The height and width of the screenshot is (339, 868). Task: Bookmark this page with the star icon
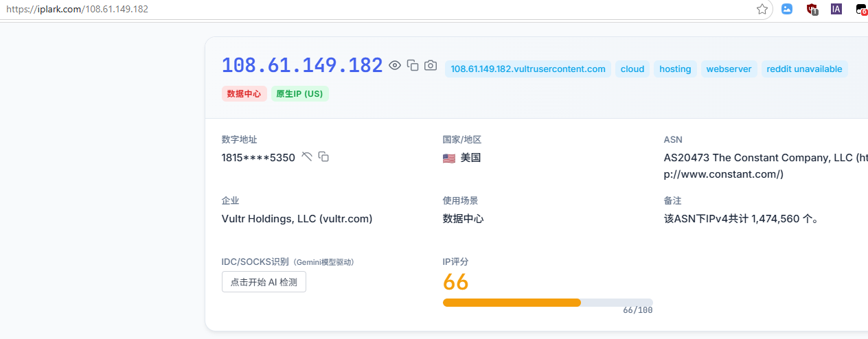coord(762,10)
